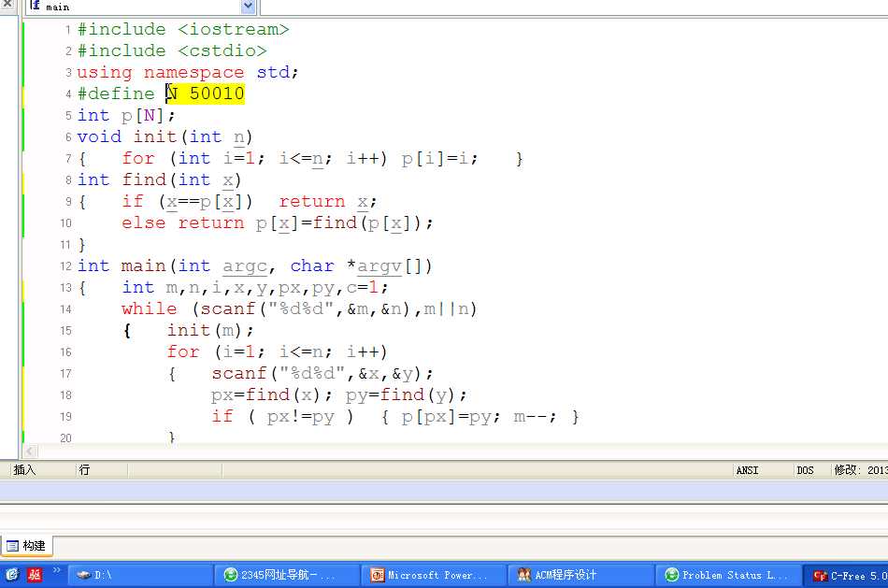Screen dimensions: 888x588
Task: Click the 'p[i]=i;' statement on line 7
Action: 440,158
